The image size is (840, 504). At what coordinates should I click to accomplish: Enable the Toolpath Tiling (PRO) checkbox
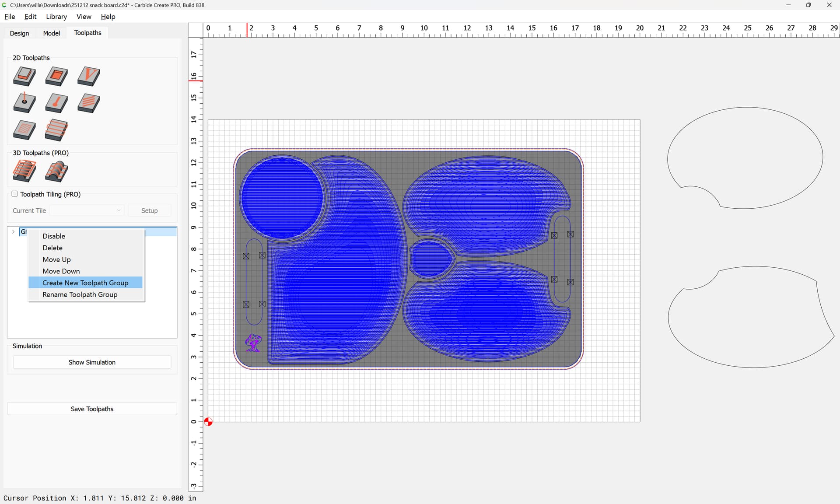[x=14, y=194]
